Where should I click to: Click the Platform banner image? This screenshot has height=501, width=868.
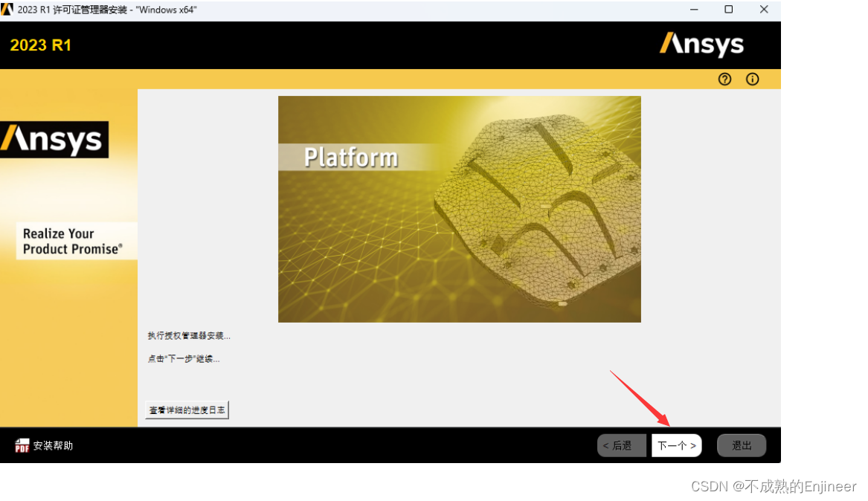pyautogui.click(x=460, y=209)
